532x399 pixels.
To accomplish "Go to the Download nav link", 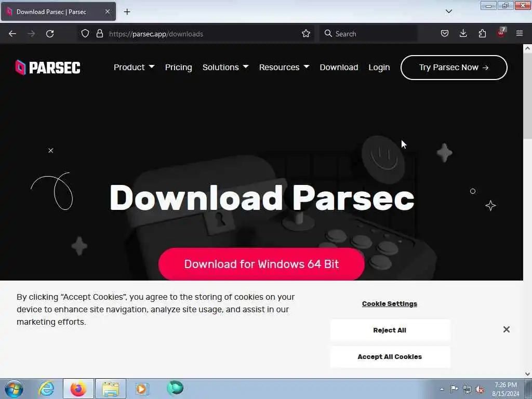I will point(339,68).
